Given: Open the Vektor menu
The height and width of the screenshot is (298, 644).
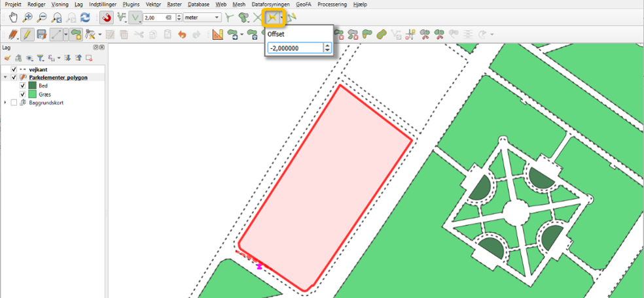Looking at the screenshot, I should coord(154,5).
